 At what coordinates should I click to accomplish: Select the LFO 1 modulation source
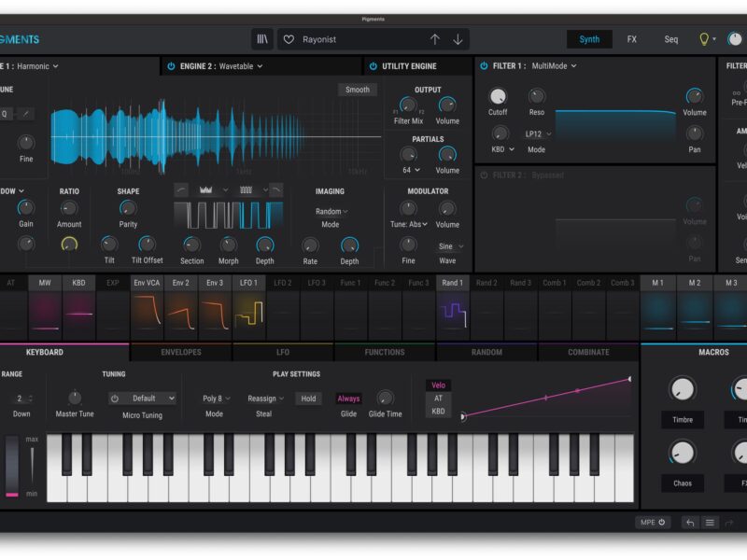coord(248,283)
